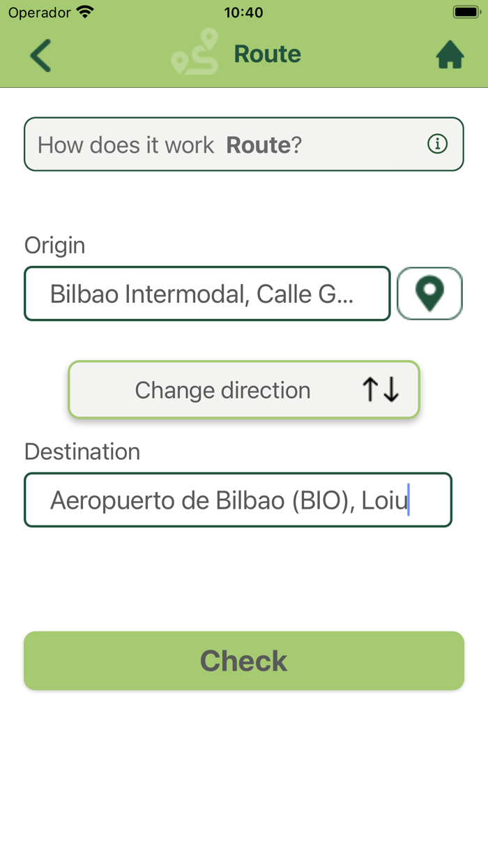
Task: Tap the clock time in the status bar
Action: click(243, 12)
